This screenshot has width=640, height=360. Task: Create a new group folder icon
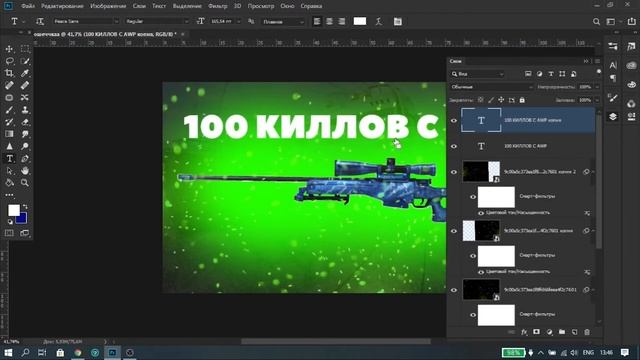562,332
